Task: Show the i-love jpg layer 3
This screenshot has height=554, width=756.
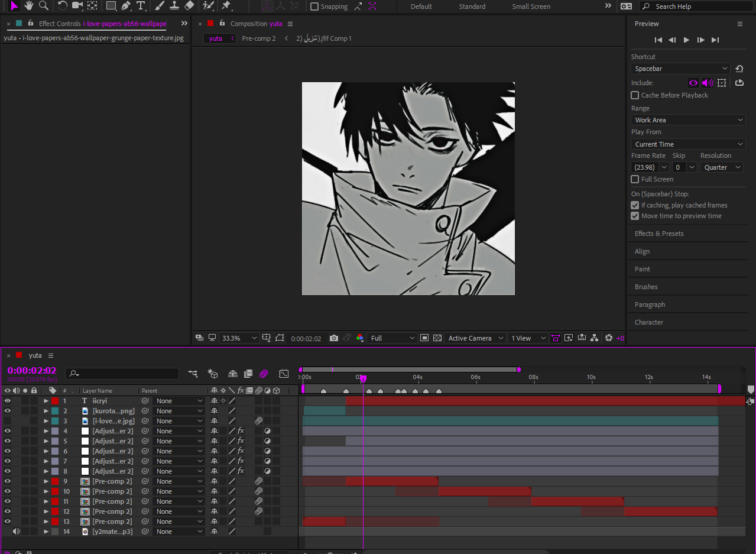Action: (8, 421)
